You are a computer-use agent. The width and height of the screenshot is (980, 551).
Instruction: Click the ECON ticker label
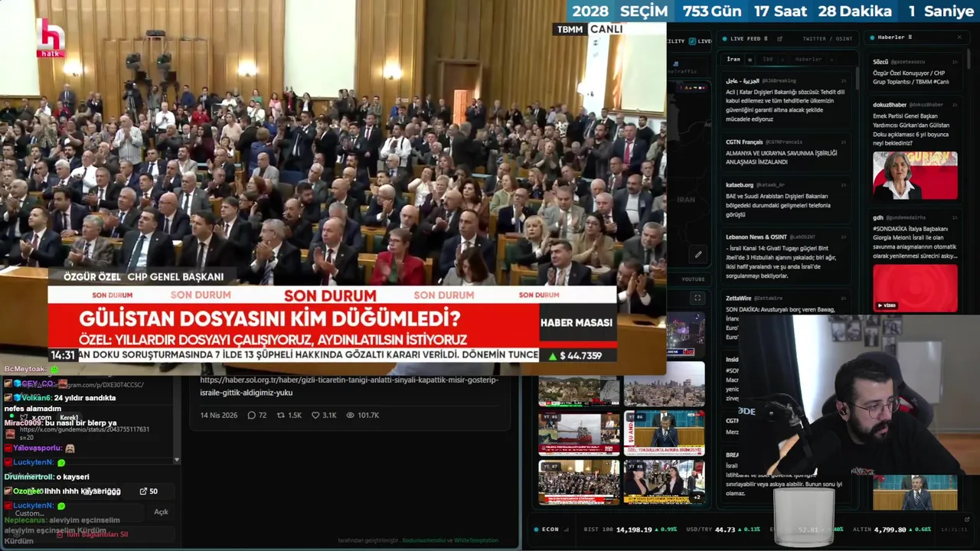coord(550,530)
